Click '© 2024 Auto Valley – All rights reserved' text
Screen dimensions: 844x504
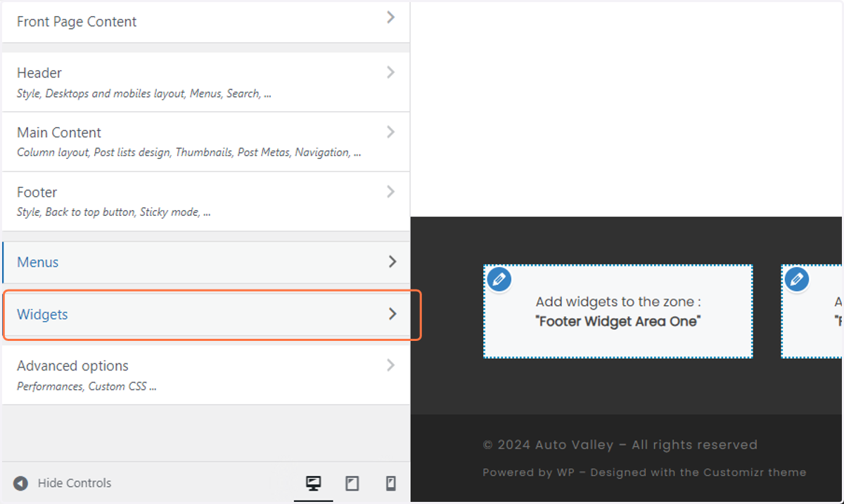620,445
